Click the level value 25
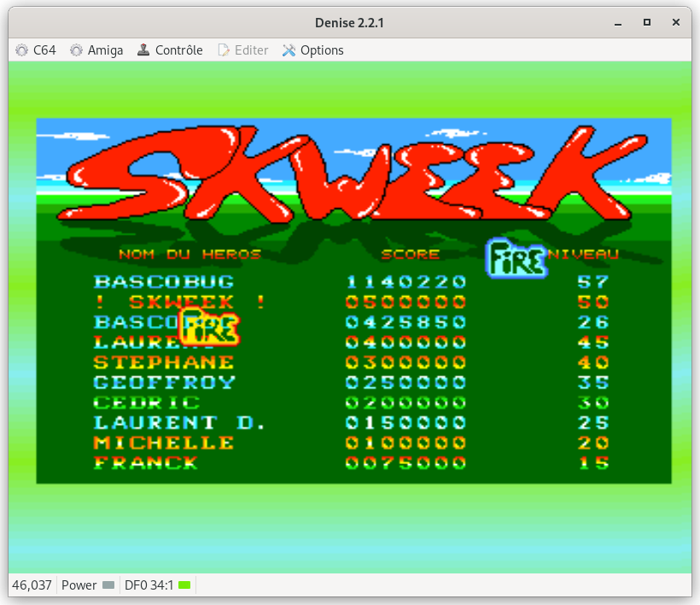700x605 pixels. click(593, 422)
